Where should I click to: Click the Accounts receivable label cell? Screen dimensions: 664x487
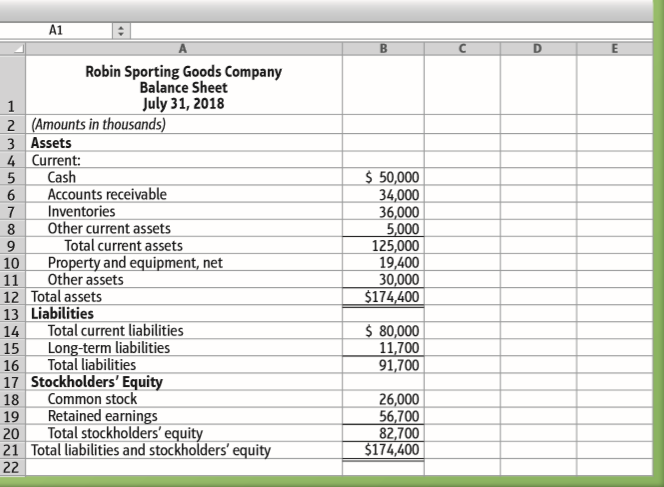108,195
